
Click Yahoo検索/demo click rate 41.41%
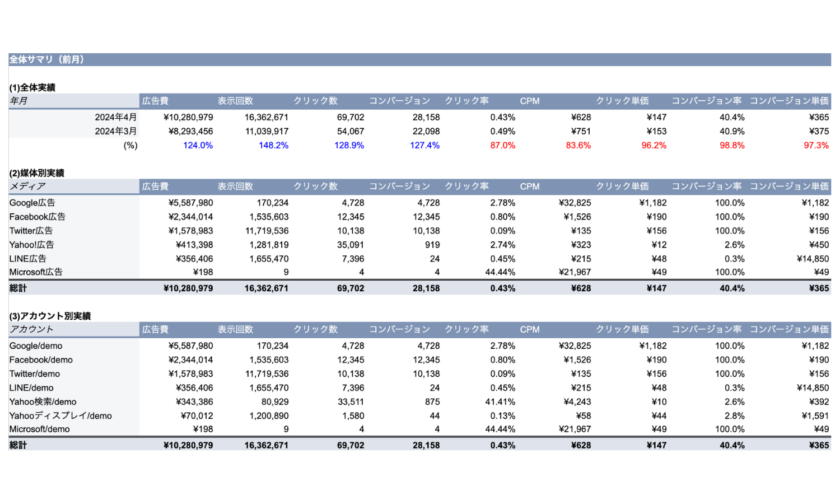(500, 402)
